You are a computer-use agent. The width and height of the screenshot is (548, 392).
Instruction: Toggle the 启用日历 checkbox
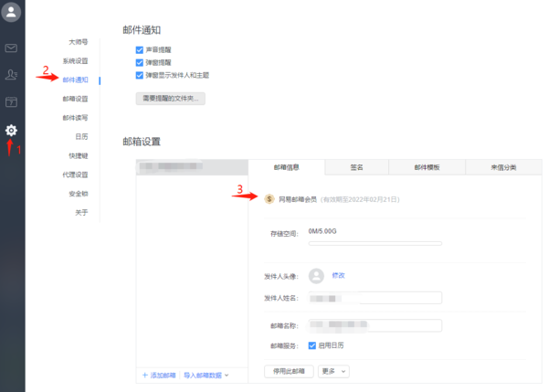tap(312, 345)
